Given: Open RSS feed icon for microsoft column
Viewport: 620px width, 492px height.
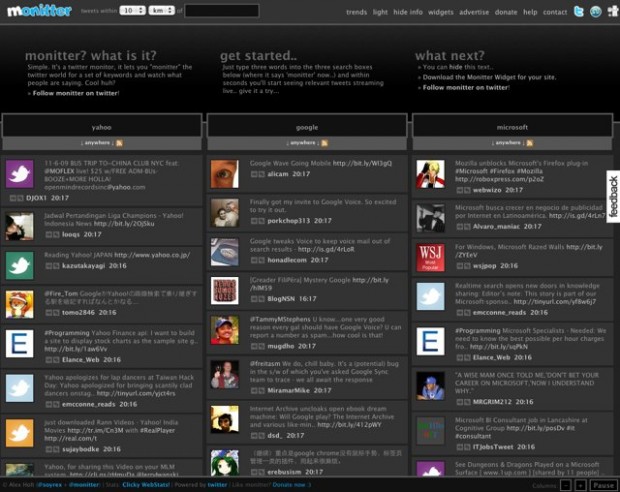Looking at the screenshot, I should pyautogui.click(x=529, y=143).
